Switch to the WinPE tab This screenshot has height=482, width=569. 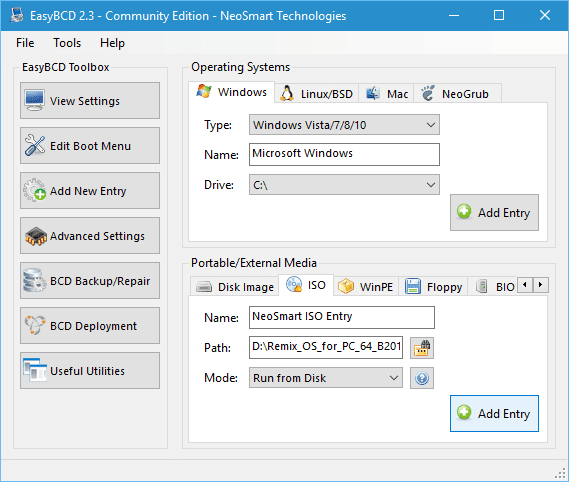point(366,287)
